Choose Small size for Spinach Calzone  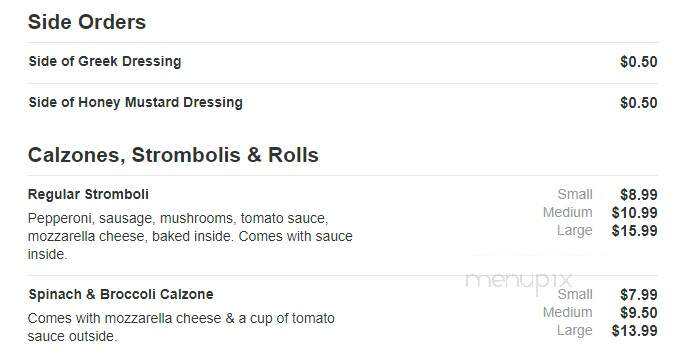coord(575,294)
